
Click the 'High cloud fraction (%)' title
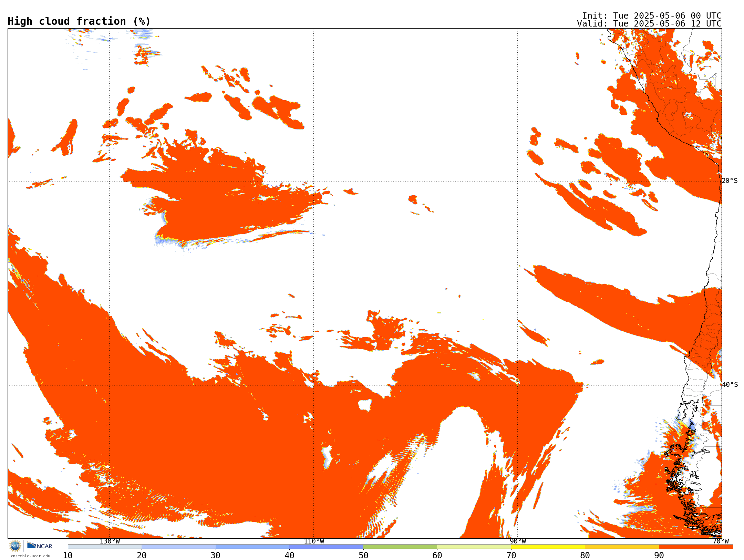click(79, 21)
